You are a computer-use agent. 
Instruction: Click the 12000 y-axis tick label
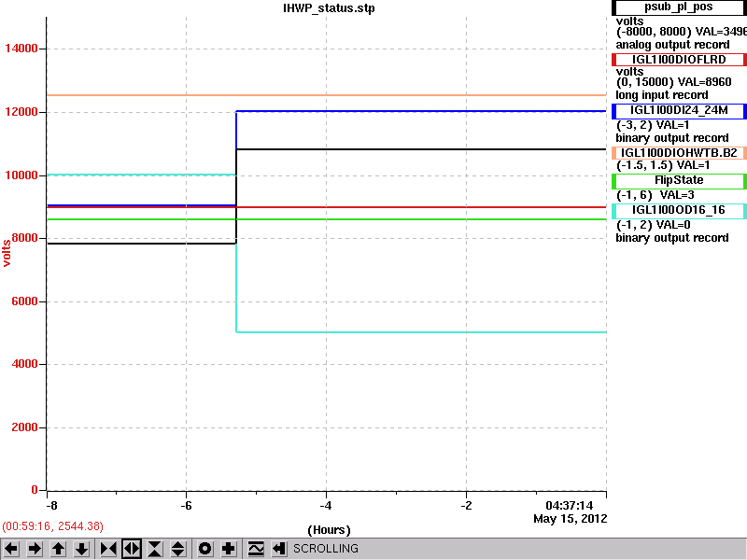coord(21,112)
